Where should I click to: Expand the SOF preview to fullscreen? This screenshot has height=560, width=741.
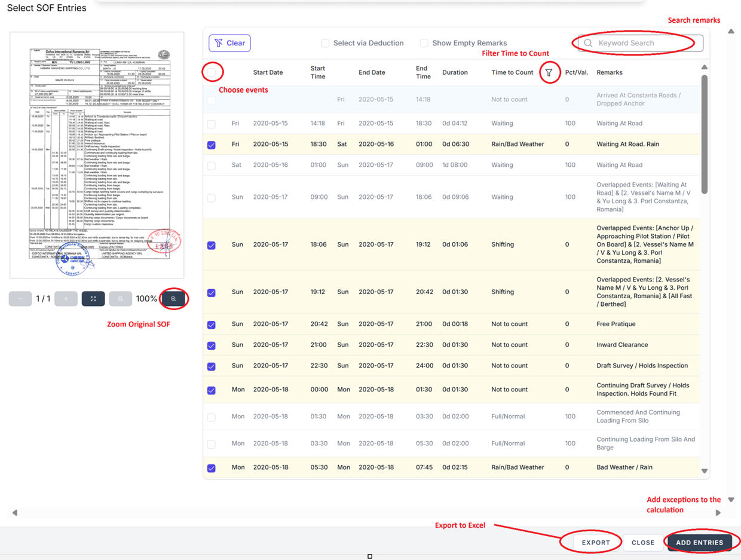(93, 299)
